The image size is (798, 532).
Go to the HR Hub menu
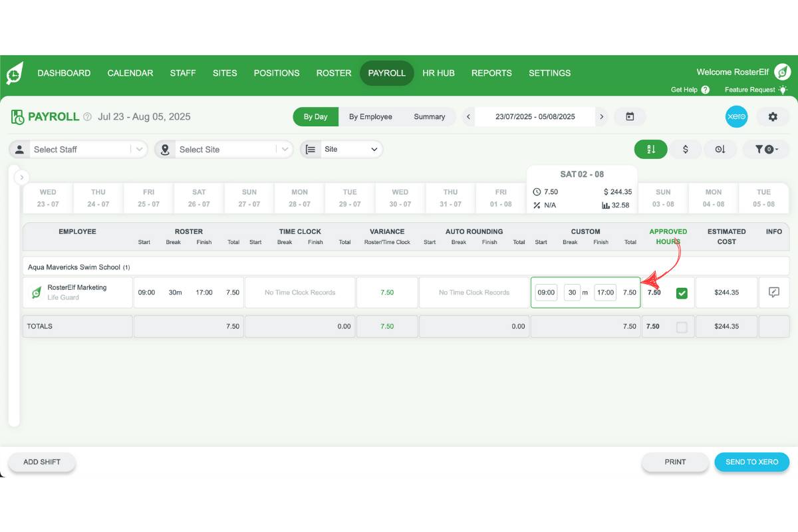[x=438, y=73]
